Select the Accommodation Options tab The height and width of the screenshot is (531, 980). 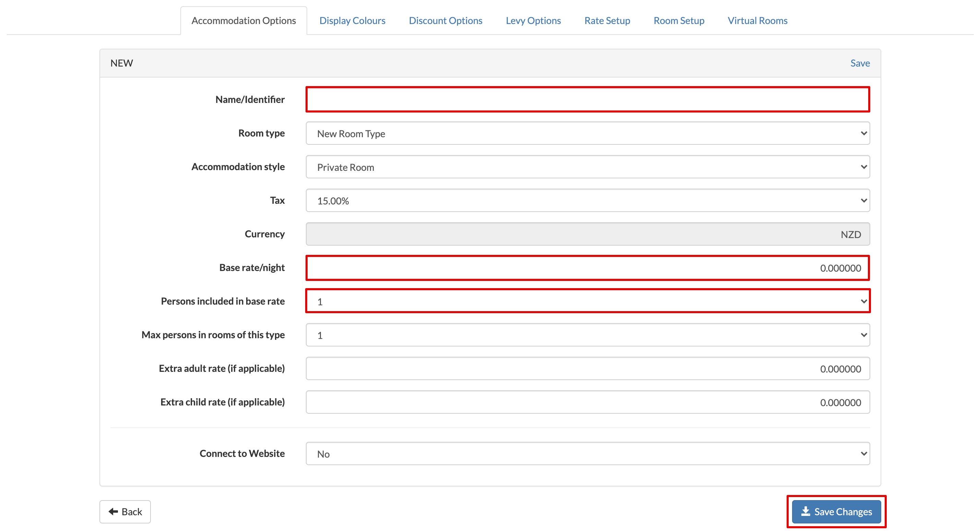243,21
